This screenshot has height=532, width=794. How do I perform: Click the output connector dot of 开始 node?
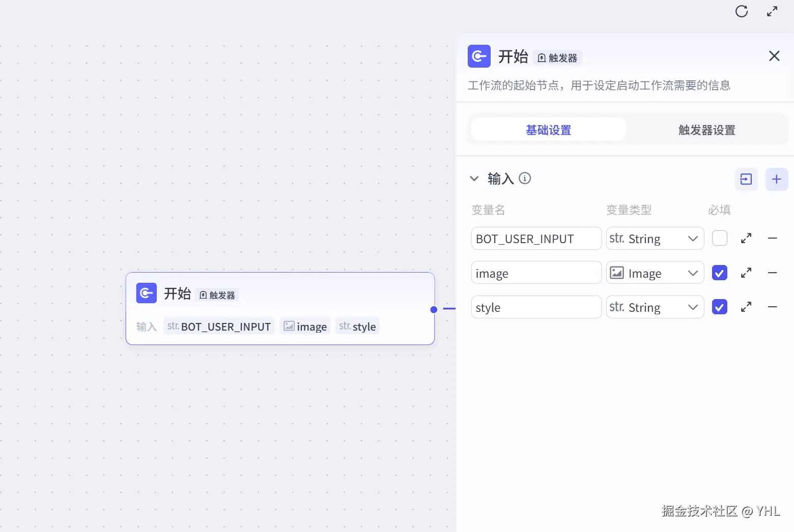click(x=434, y=309)
